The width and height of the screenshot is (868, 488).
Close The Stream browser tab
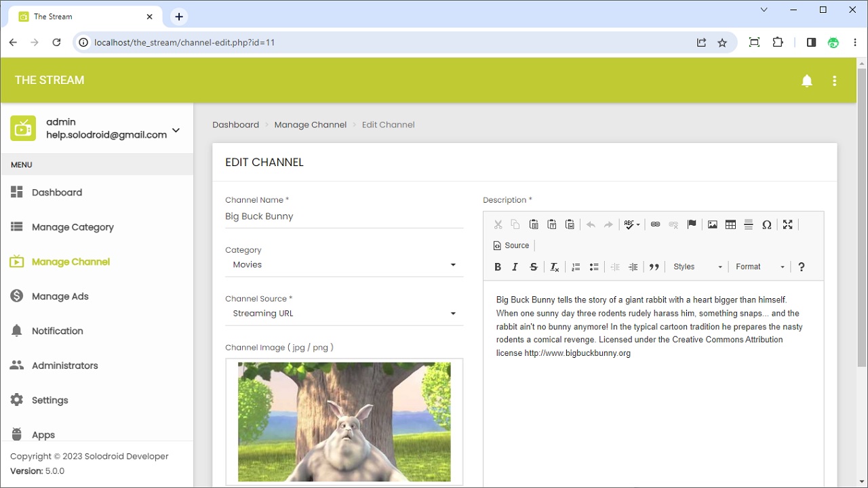point(150,16)
